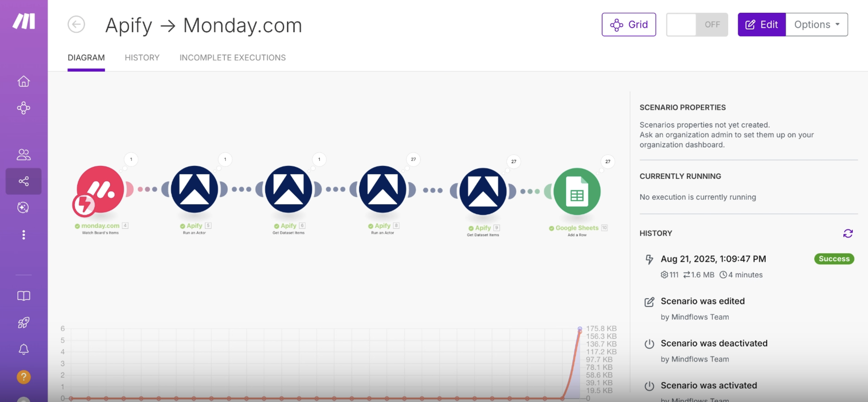Image resolution: width=868 pixels, height=402 pixels.
Task: Click the Scenarios share icon in sidebar
Action: point(24,181)
